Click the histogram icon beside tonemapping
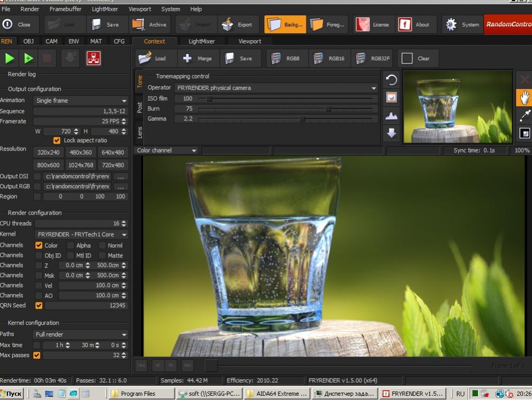This screenshot has height=400, width=532. [x=391, y=116]
